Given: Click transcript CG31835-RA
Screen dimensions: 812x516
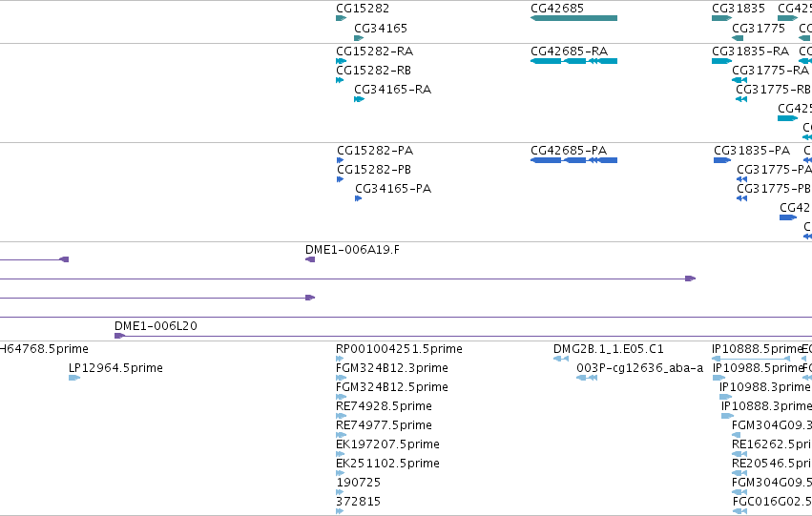Looking at the screenshot, I should 722,61.
